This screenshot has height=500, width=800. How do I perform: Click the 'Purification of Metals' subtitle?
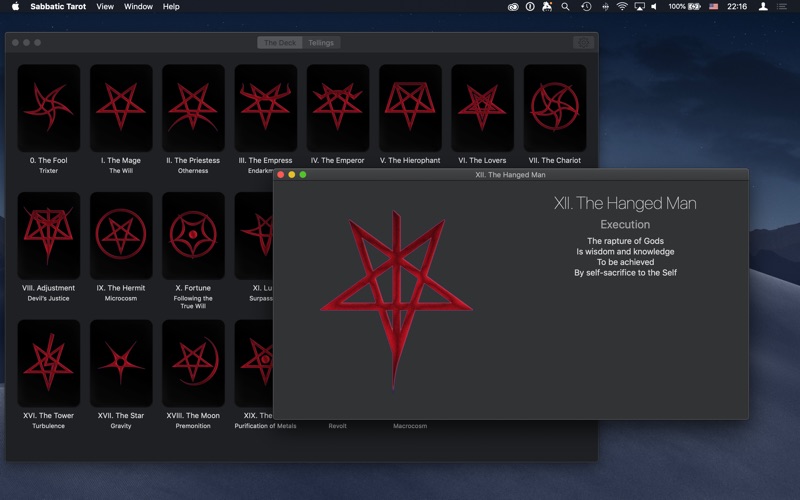point(265,426)
